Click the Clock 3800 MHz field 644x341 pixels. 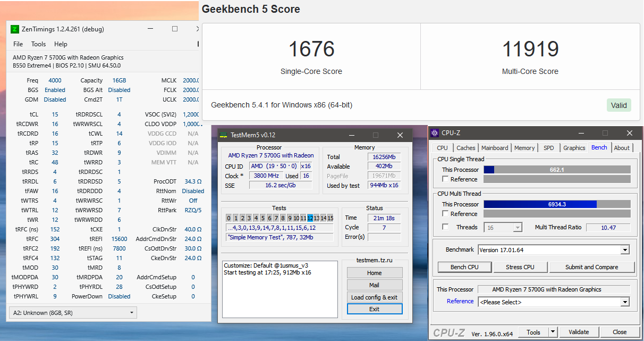266,176
